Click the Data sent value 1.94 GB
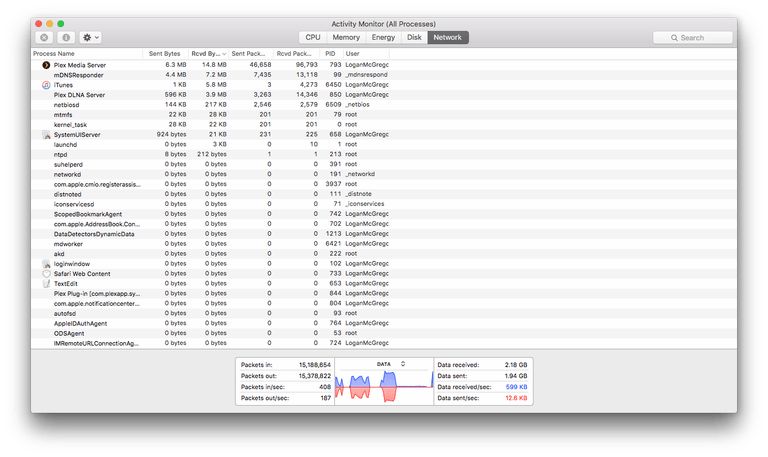Image resolution: width=768 pixels, height=457 pixels. point(516,376)
